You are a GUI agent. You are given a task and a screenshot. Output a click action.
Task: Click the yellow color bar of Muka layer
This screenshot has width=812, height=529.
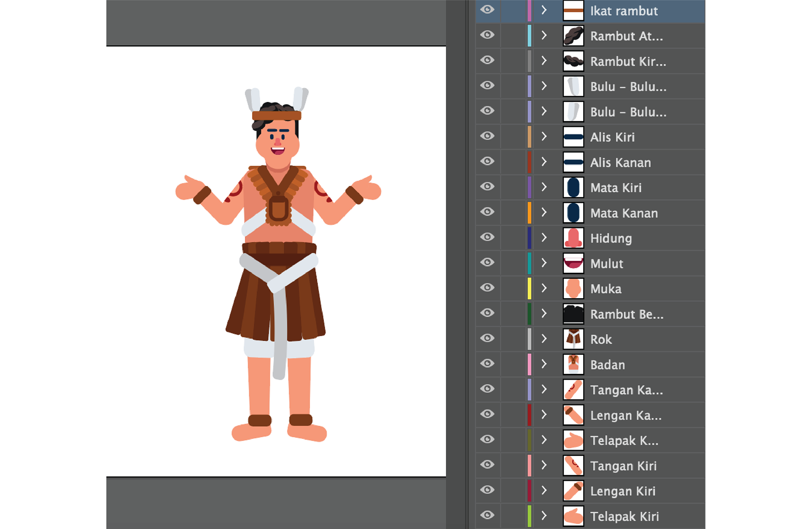[529, 288]
